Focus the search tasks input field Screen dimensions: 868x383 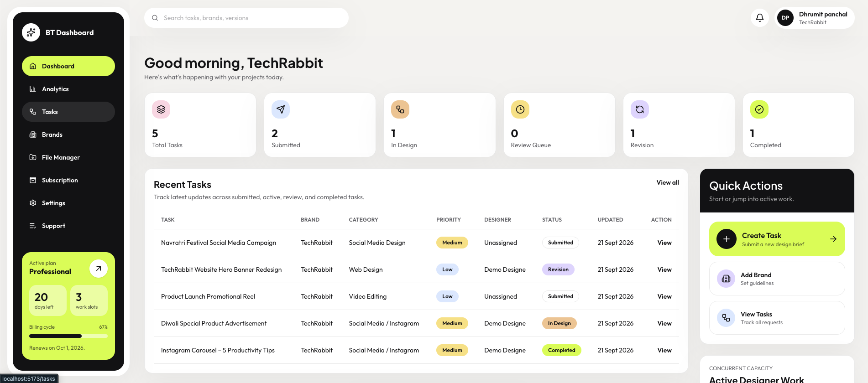246,18
